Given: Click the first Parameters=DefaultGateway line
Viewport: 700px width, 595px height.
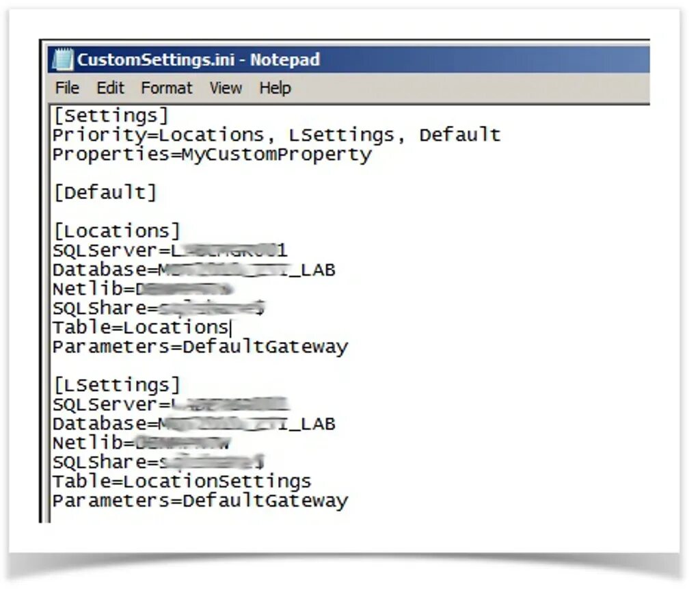Looking at the screenshot, I should [200, 347].
